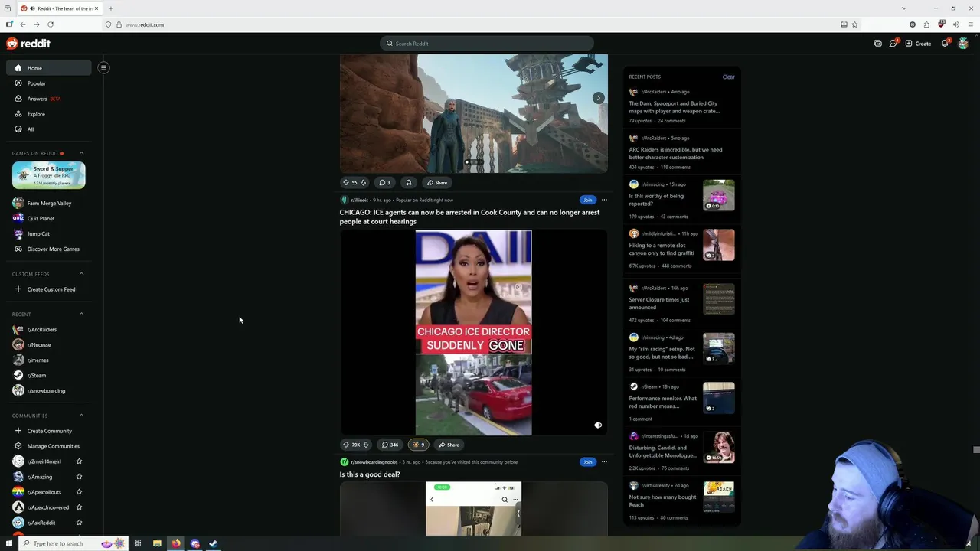
Task: Favorite r/AskReddit with its star
Action: click(x=79, y=523)
